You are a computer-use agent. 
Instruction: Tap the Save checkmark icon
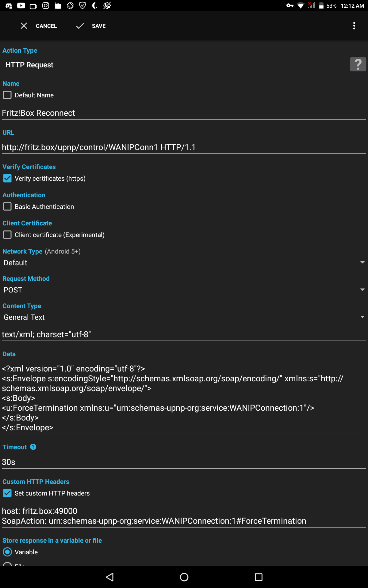pyautogui.click(x=80, y=26)
